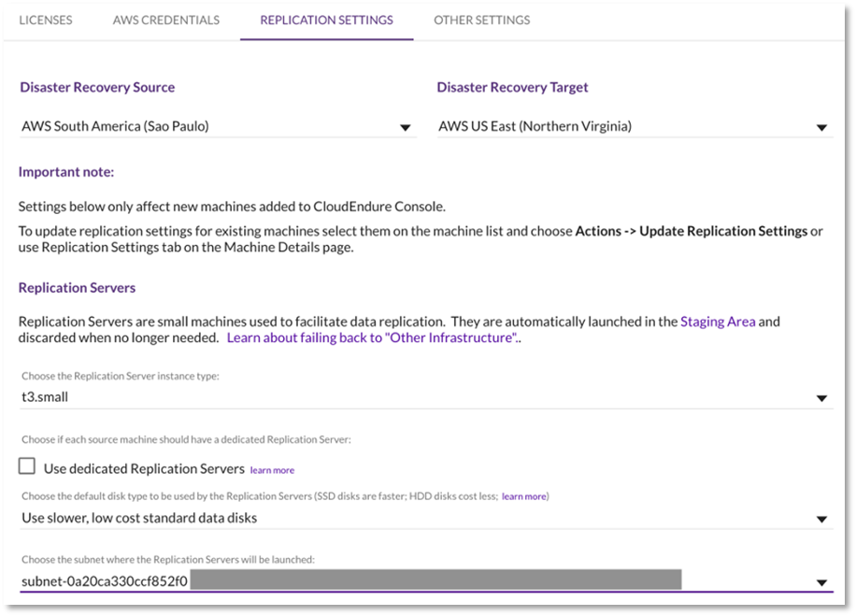This screenshot has width=856, height=616.
Task: Open the Disaster Recovery Source dropdown
Action: (218, 127)
